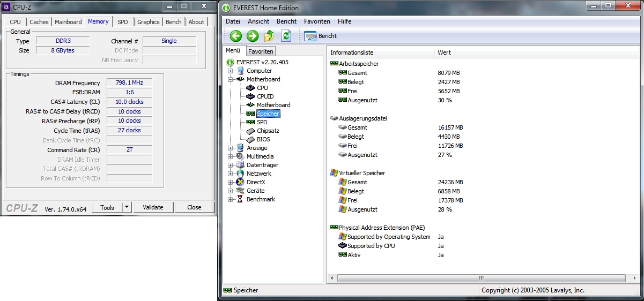644x301 pixels.
Task: Click the Informationsliste column header
Action: (380, 52)
